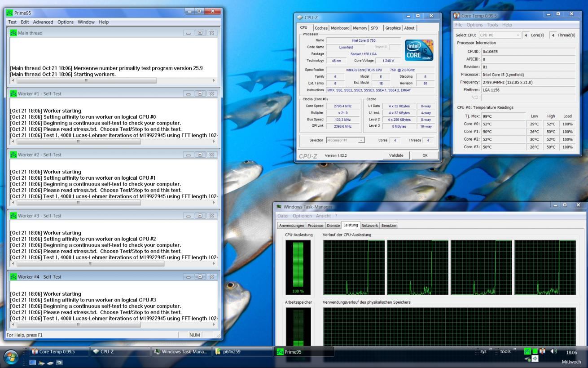The image size is (588, 368).
Task: Click the Worker #1 window icon
Action: pos(13,93)
